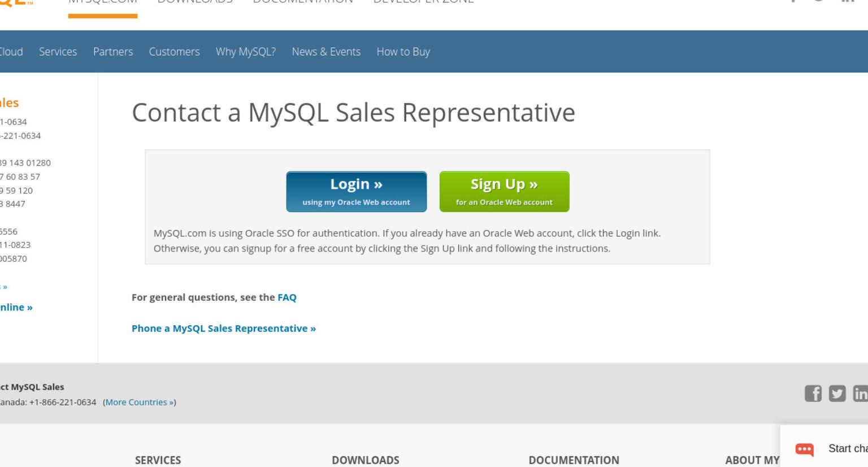Click the DOCUMENTATION footer heading

pyautogui.click(x=574, y=460)
